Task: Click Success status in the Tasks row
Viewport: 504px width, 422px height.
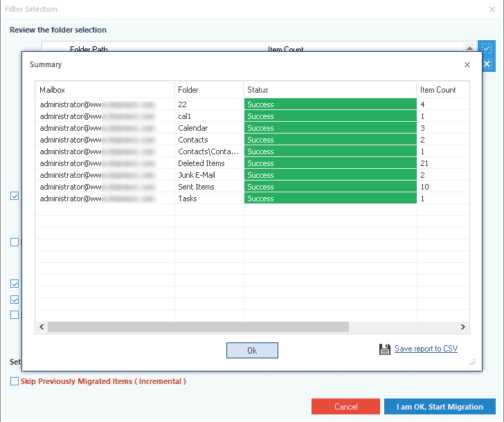Action: pyautogui.click(x=330, y=199)
